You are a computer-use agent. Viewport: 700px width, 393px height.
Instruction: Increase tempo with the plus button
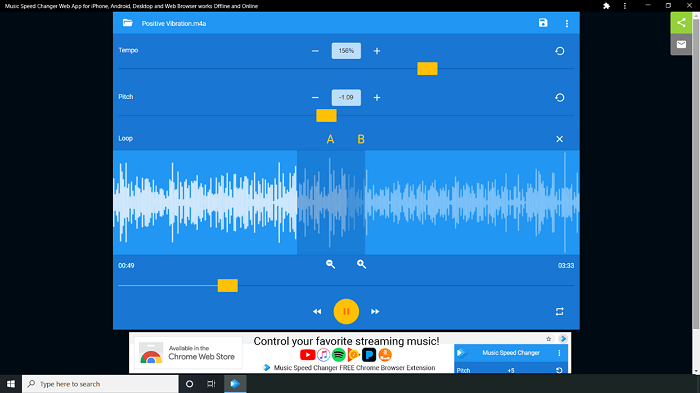[x=377, y=51]
